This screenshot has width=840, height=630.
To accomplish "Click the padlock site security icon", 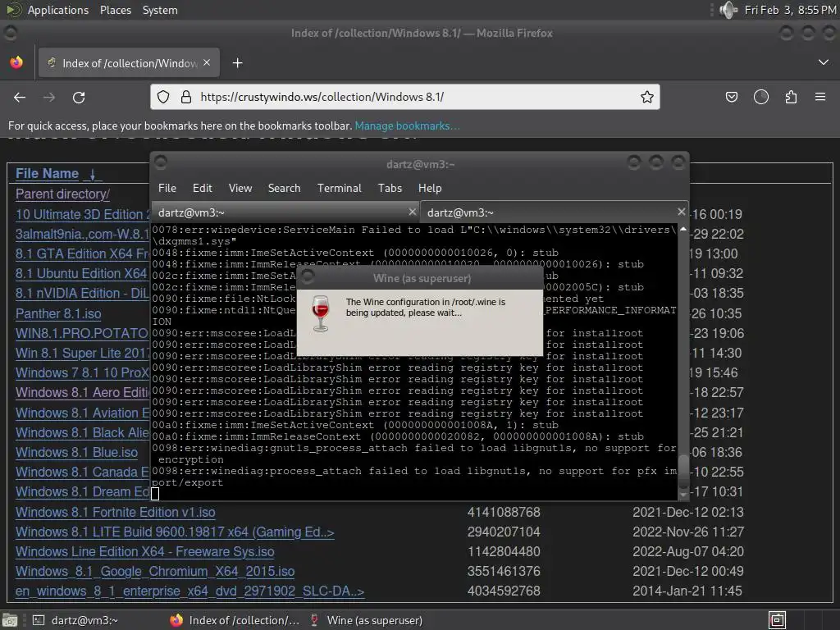I will (x=186, y=97).
